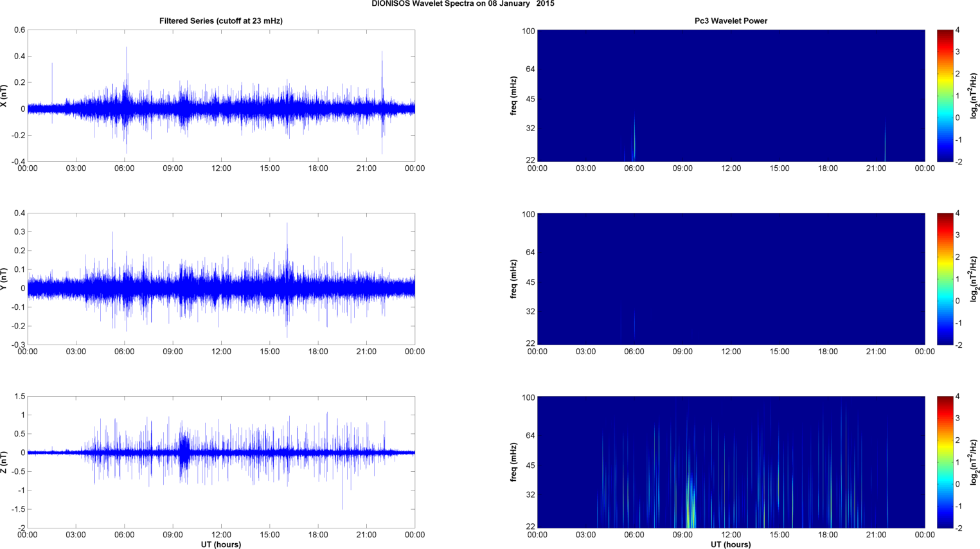Click the "12:00" tick under the X time series
The width and height of the screenshot is (980, 549).
pyautogui.click(x=221, y=168)
